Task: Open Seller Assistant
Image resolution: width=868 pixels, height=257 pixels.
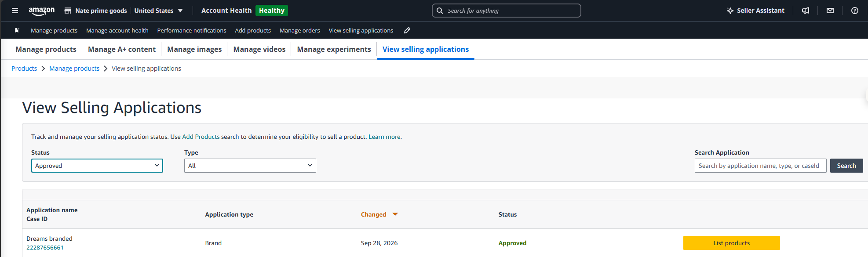Action: coord(755,11)
